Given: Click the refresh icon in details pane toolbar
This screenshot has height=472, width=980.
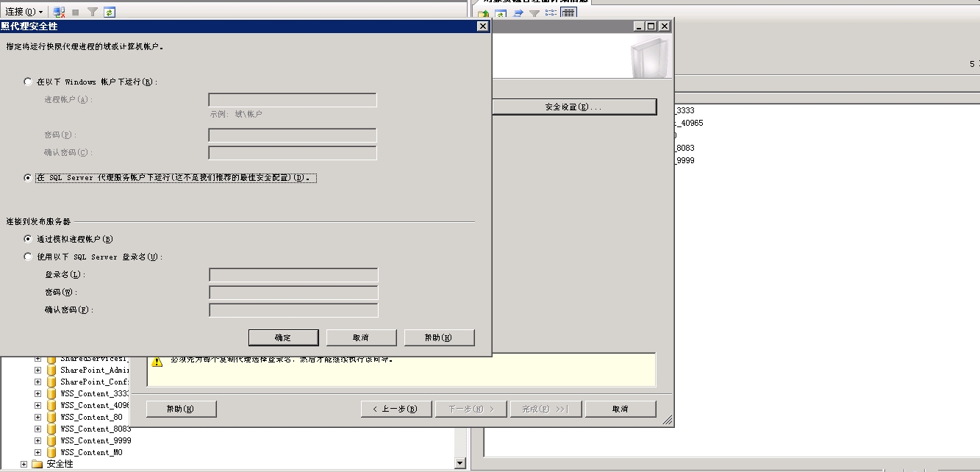Looking at the screenshot, I should coord(501,13).
